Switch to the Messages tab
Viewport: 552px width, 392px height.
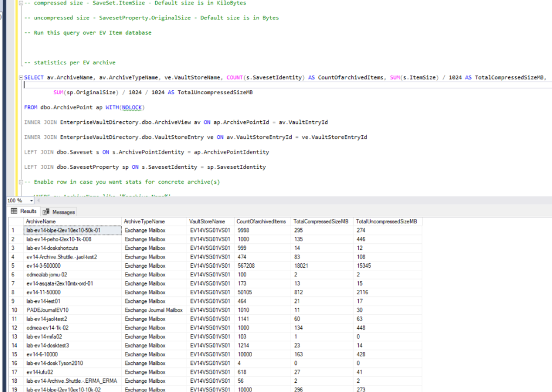tap(63, 212)
